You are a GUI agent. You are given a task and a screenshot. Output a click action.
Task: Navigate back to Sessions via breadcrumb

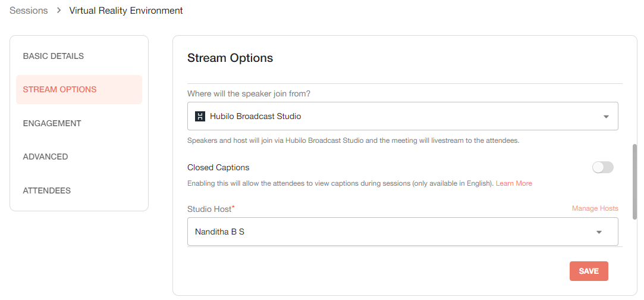[x=29, y=11]
